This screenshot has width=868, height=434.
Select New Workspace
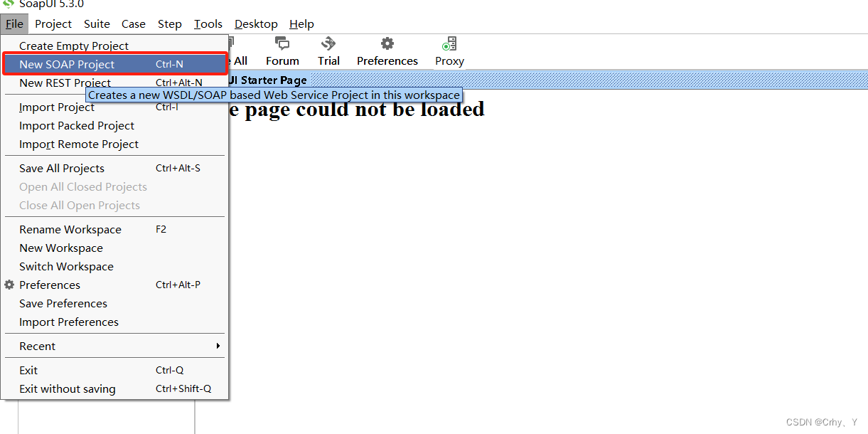pos(115,248)
